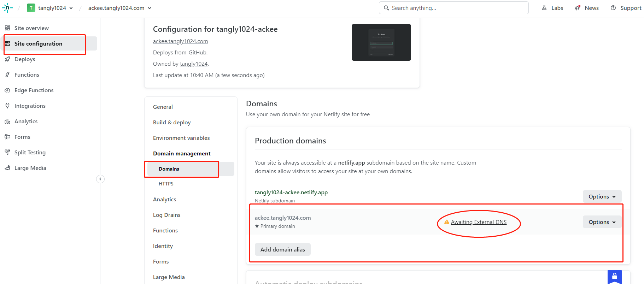Viewport: 644px width, 284px height.
Task: Click the Support help icon
Action: pos(613,8)
